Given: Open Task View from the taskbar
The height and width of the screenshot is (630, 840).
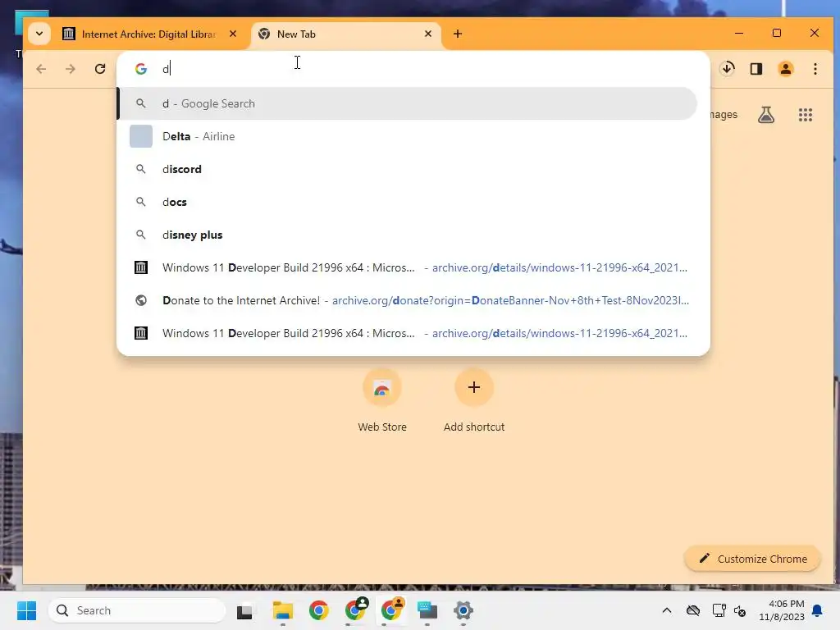Looking at the screenshot, I should 244,610.
